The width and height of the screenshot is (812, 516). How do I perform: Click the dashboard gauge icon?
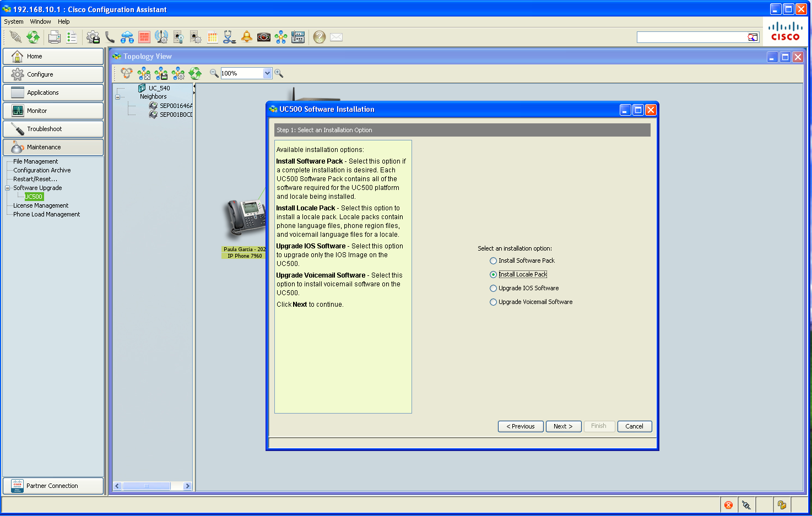[264, 37]
